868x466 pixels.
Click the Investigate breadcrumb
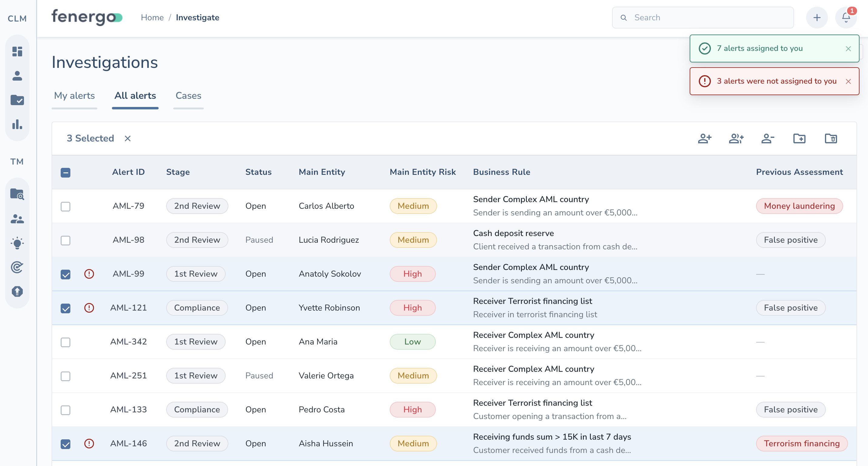click(x=197, y=18)
